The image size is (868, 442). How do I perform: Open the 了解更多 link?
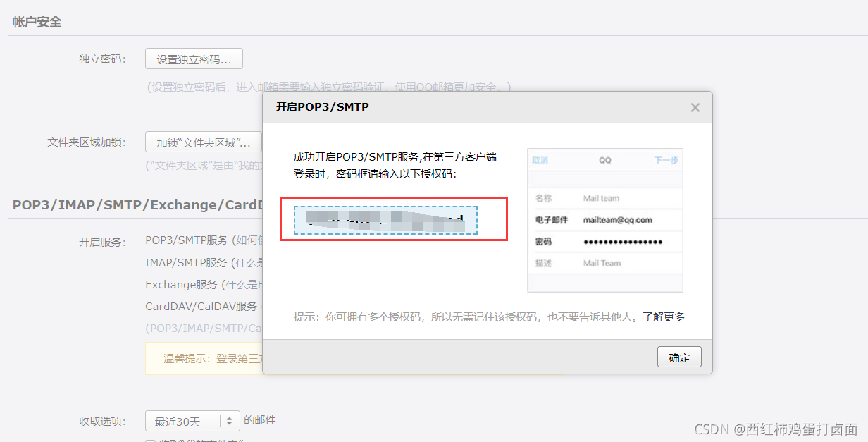[x=663, y=317]
